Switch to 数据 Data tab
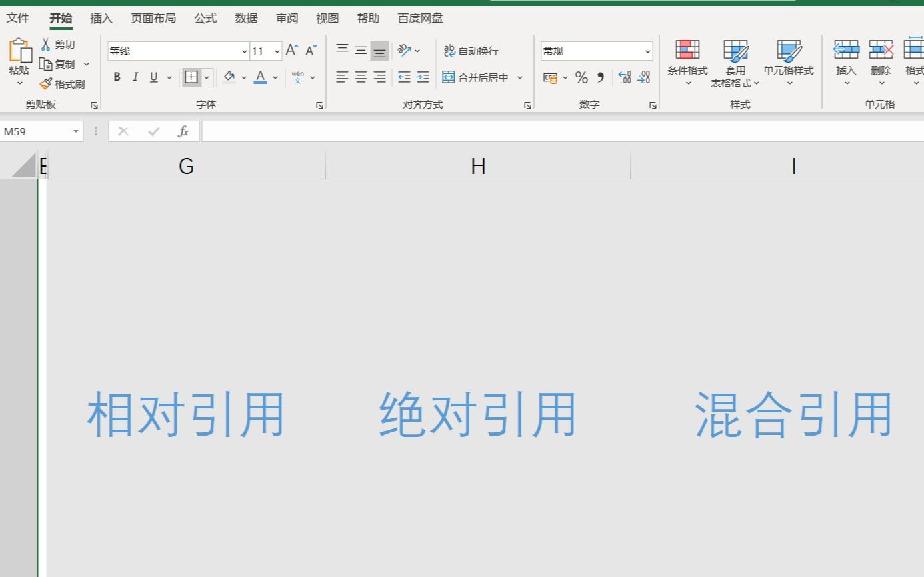This screenshot has width=924, height=577. pyautogui.click(x=246, y=19)
